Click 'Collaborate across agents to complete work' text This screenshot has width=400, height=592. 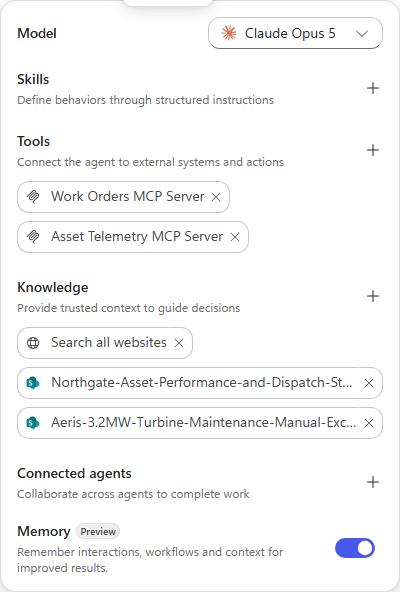(133, 494)
